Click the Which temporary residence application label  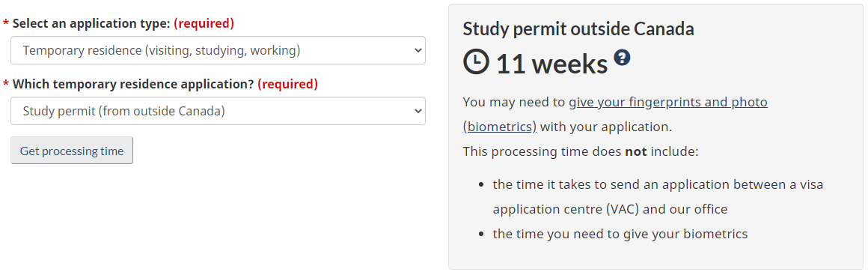click(133, 84)
